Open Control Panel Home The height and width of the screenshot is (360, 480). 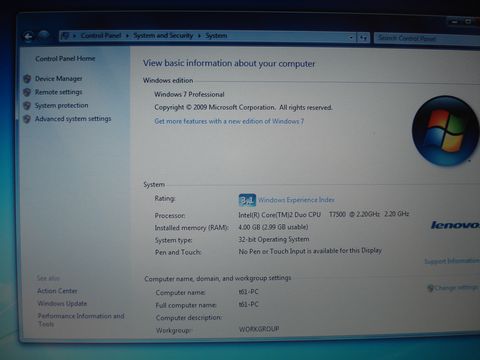coord(65,59)
